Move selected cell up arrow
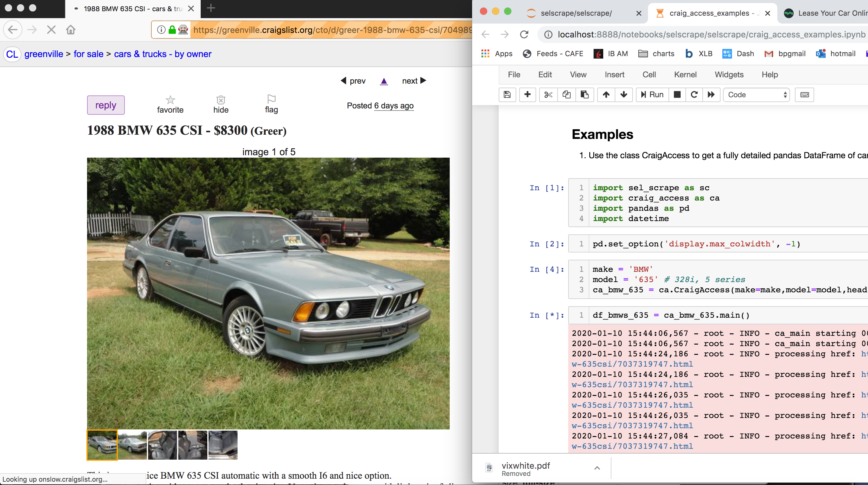 [x=606, y=95]
